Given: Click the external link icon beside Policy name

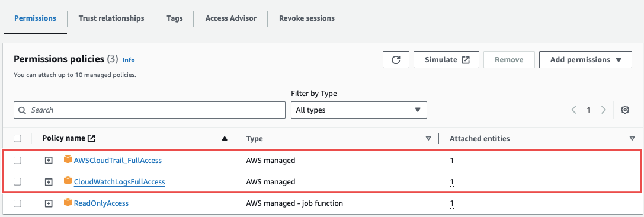Looking at the screenshot, I should [92, 138].
